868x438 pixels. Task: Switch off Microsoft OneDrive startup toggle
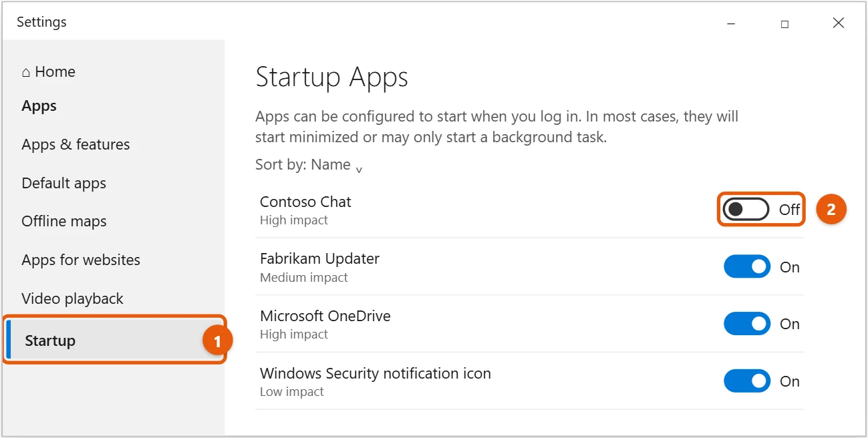pos(747,324)
